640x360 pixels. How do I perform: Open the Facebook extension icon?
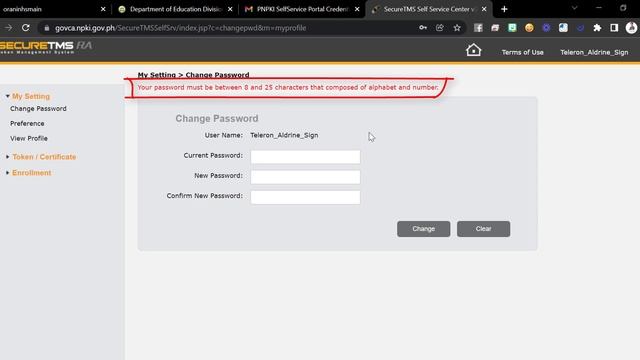tap(478, 28)
